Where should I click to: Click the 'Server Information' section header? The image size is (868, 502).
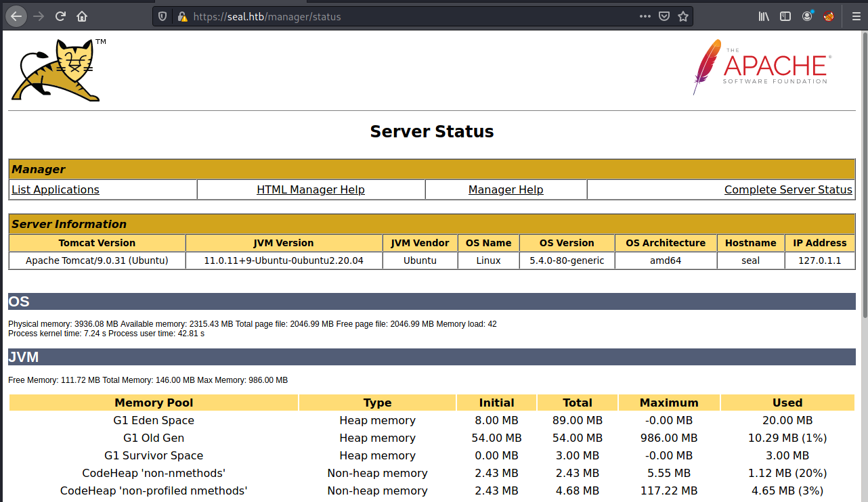click(432, 224)
